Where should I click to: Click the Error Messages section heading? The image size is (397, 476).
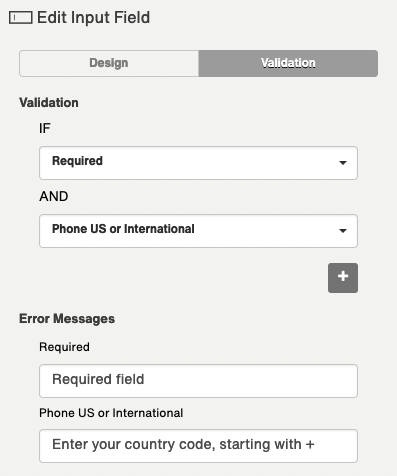[x=67, y=319]
